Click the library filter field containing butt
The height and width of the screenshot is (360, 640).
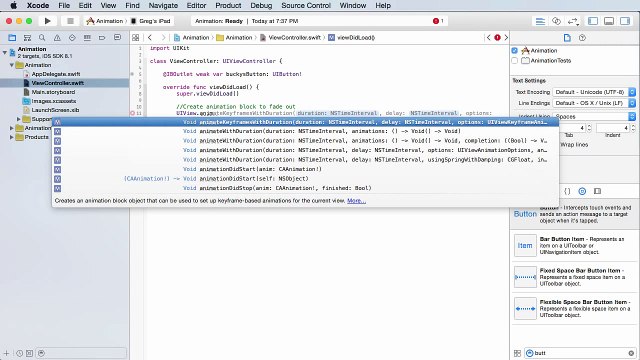pos(580,353)
